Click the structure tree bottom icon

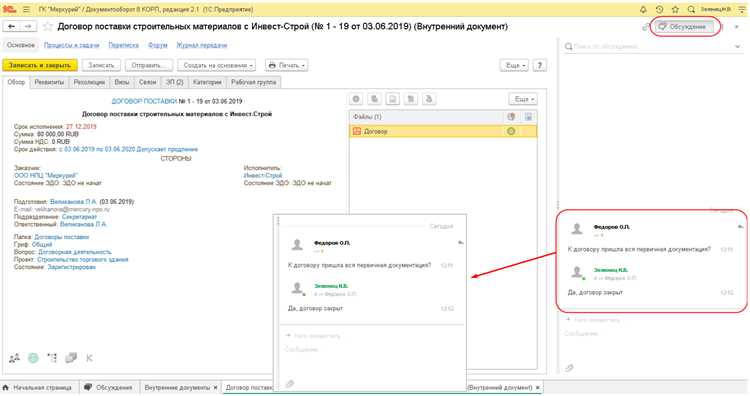tap(52, 358)
